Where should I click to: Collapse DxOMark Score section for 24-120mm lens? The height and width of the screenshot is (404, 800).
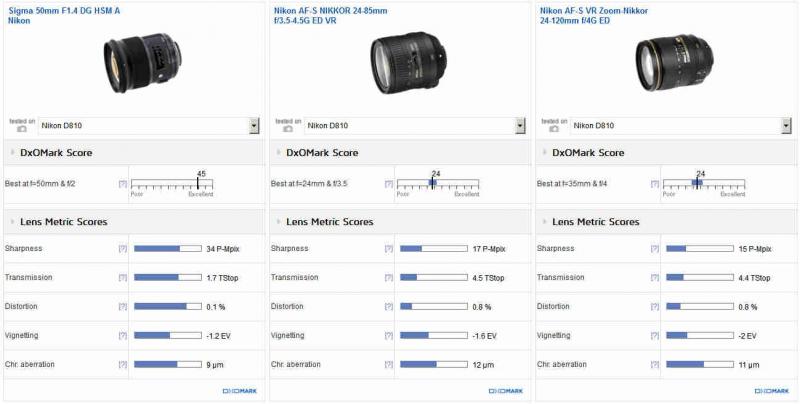click(544, 153)
